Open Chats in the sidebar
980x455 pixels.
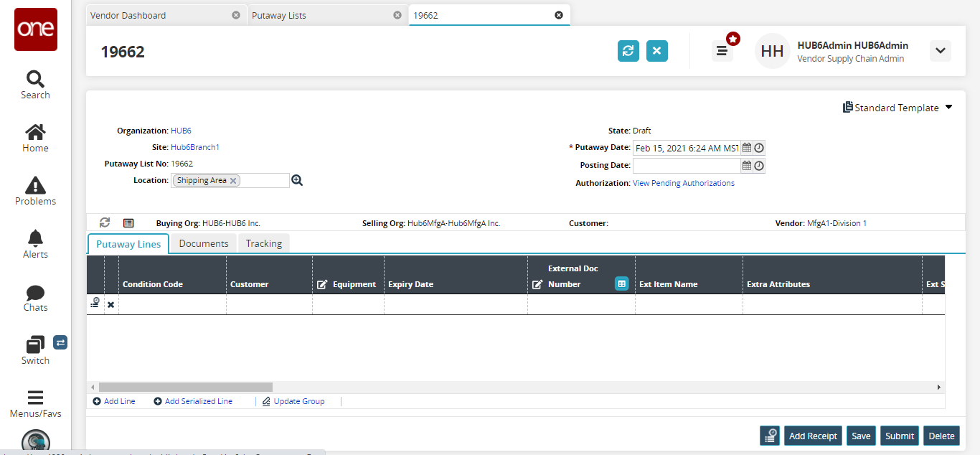tap(35, 298)
